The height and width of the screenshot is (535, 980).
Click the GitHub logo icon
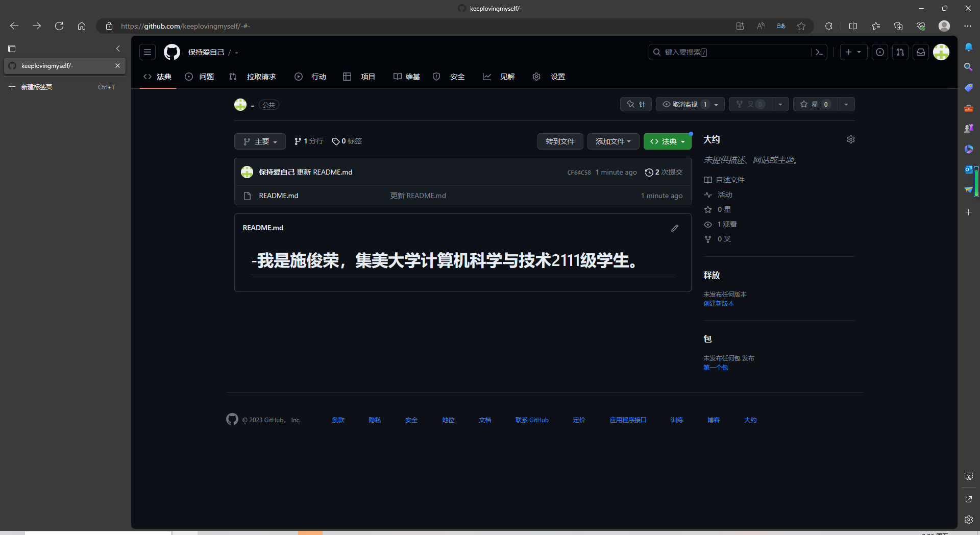click(x=171, y=52)
